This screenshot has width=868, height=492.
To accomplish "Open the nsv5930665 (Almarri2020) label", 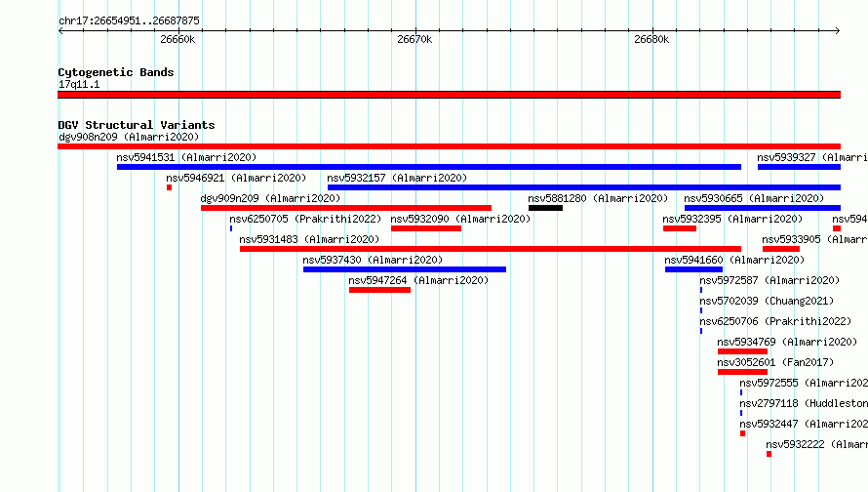I will pyautogui.click(x=754, y=198).
